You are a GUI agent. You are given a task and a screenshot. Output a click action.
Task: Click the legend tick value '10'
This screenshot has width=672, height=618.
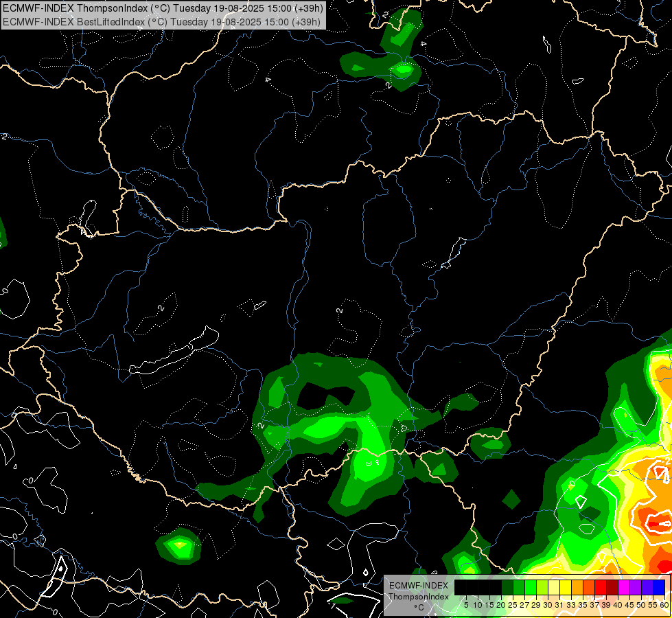[x=478, y=605]
